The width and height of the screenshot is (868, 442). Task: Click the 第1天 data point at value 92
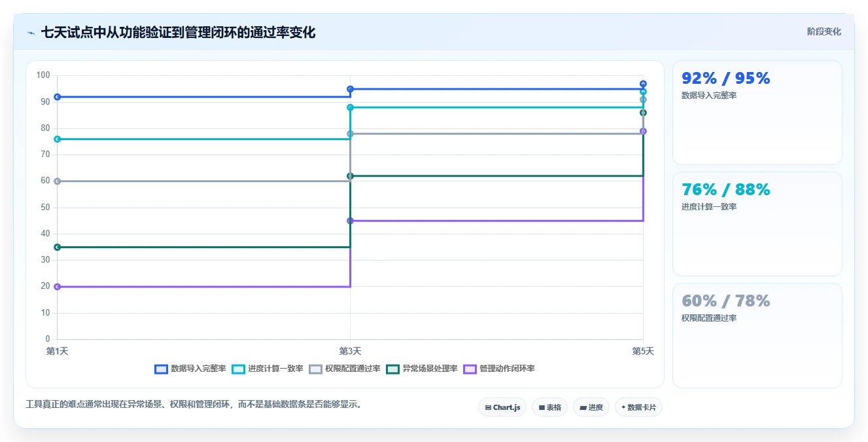tap(58, 97)
